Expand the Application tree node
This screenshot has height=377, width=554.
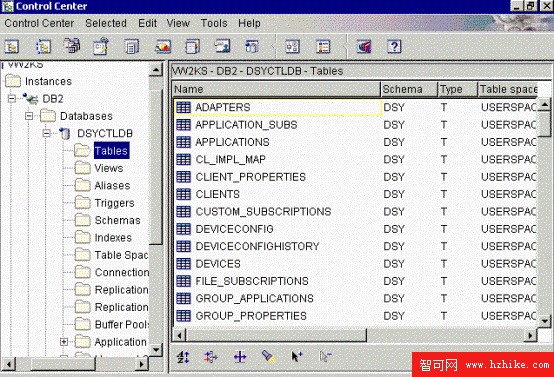pos(64,342)
